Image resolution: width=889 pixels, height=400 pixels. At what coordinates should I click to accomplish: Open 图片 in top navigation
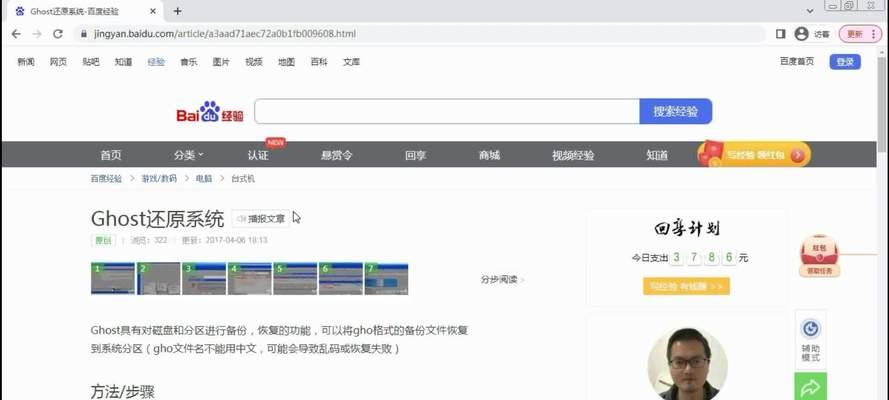(x=221, y=62)
